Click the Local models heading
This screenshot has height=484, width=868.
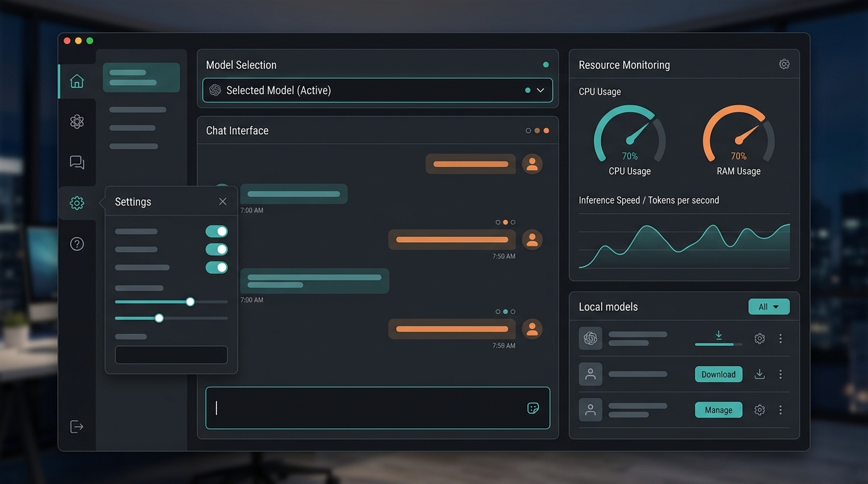pos(608,307)
